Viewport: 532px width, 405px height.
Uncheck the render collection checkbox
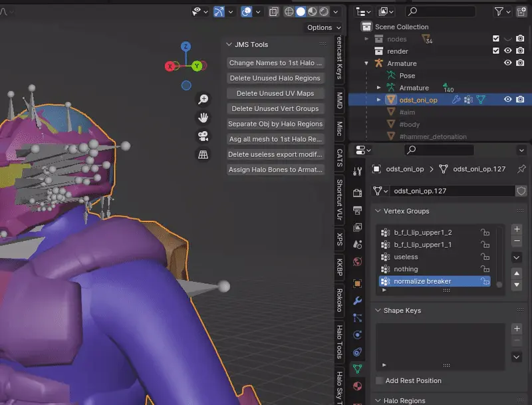click(495, 51)
